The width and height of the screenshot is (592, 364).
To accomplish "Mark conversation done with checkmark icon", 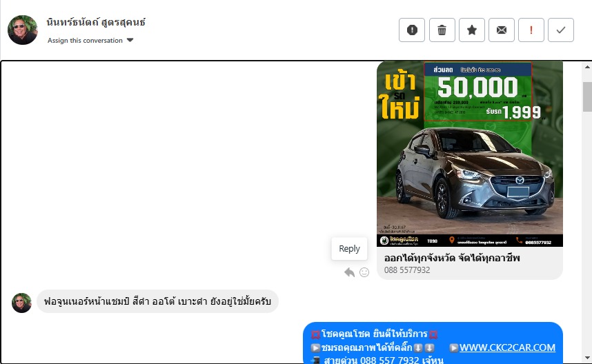I will pos(561,30).
